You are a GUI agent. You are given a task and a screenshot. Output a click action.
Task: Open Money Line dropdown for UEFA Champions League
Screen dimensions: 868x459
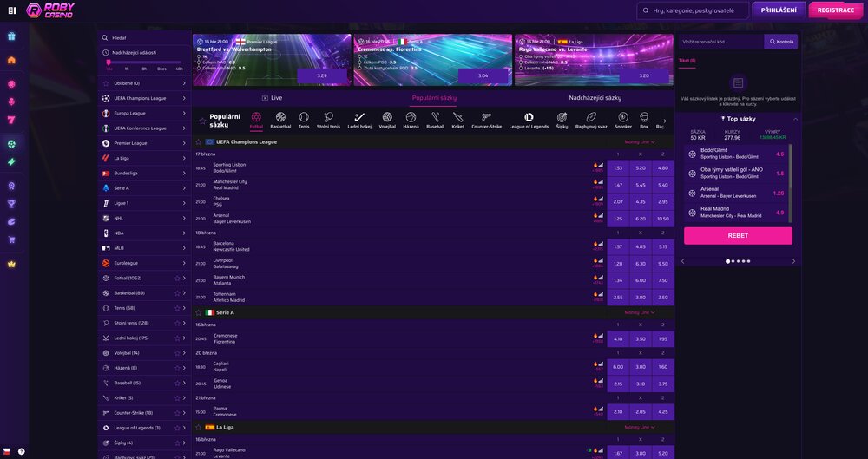point(639,141)
